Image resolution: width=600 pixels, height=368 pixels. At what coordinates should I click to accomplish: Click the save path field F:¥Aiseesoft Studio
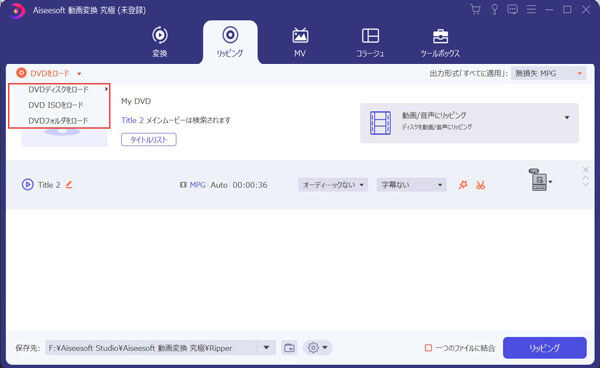click(x=152, y=348)
